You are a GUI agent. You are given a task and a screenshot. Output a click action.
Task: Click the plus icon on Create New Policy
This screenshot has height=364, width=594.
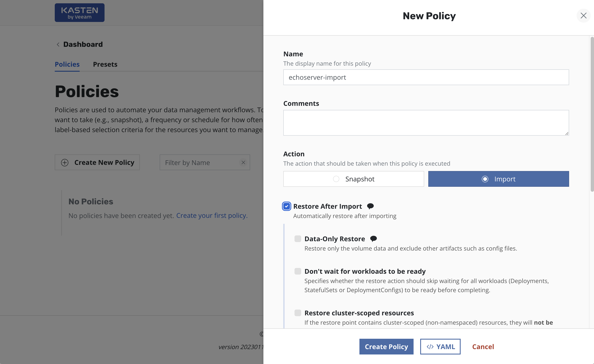(x=65, y=163)
